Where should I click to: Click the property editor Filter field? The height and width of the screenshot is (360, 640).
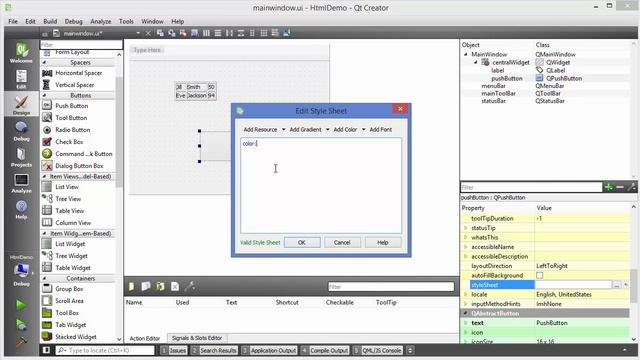[x=531, y=187]
